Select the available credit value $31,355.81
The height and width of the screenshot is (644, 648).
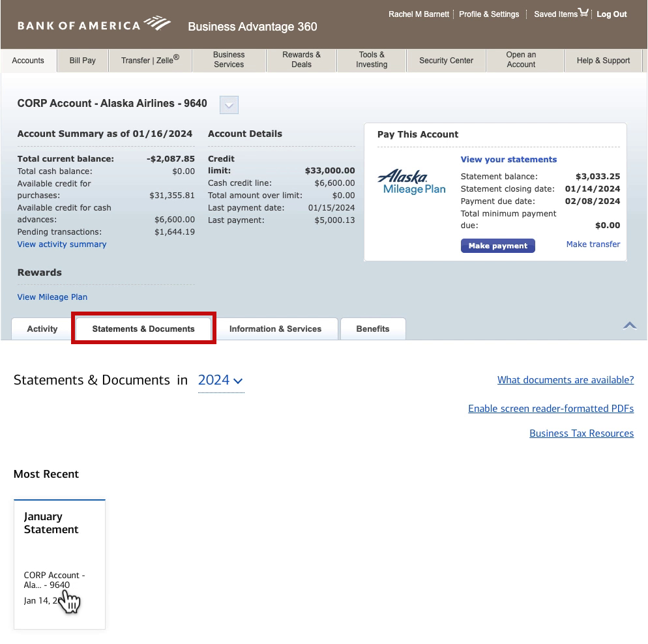(x=172, y=196)
